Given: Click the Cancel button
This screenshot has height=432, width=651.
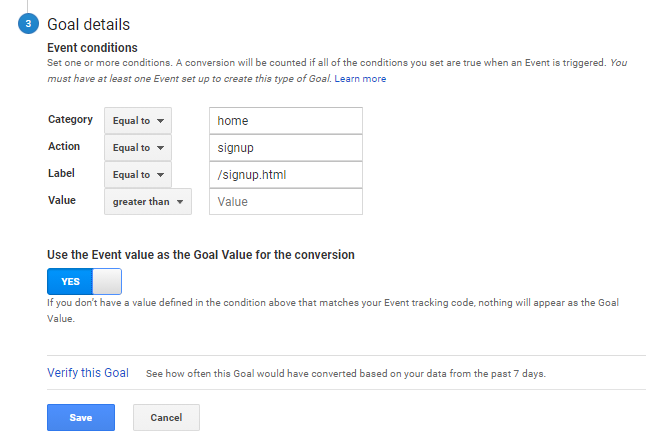Looking at the screenshot, I should click(x=166, y=417).
